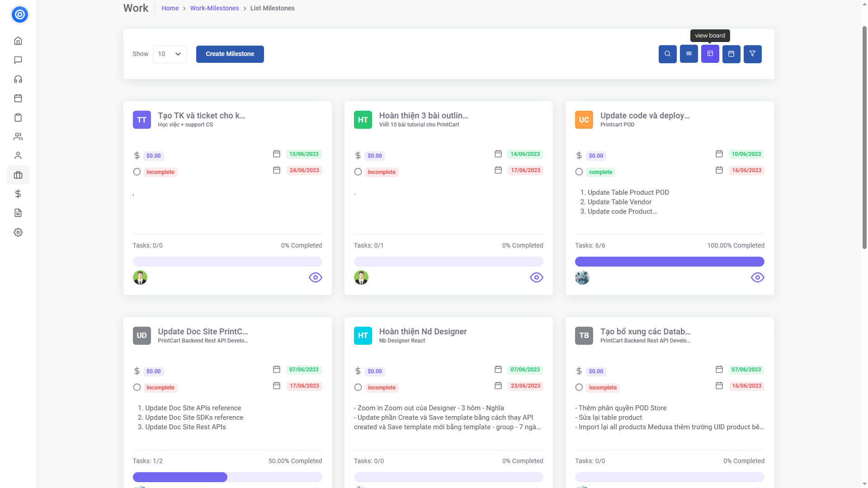This screenshot has height=488, width=868.
Task: Open the filter funnel icon
Action: point(752,54)
